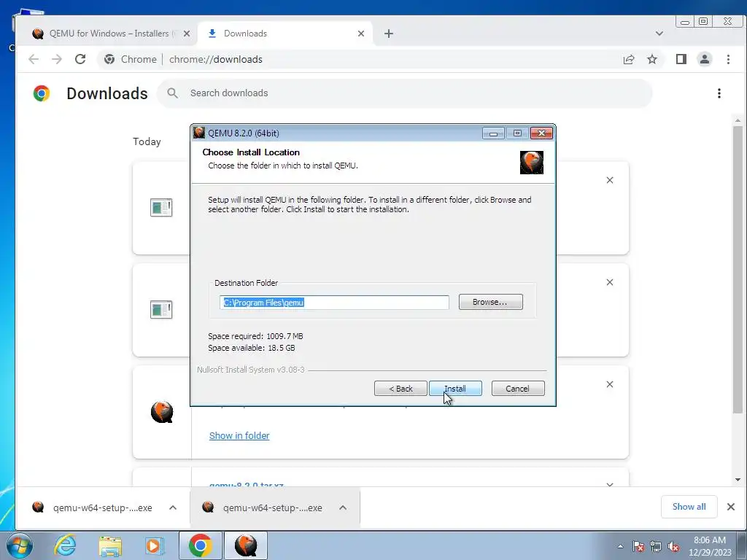Open Action Center flag icon
Image resolution: width=747 pixels, height=560 pixels.
(x=638, y=546)
